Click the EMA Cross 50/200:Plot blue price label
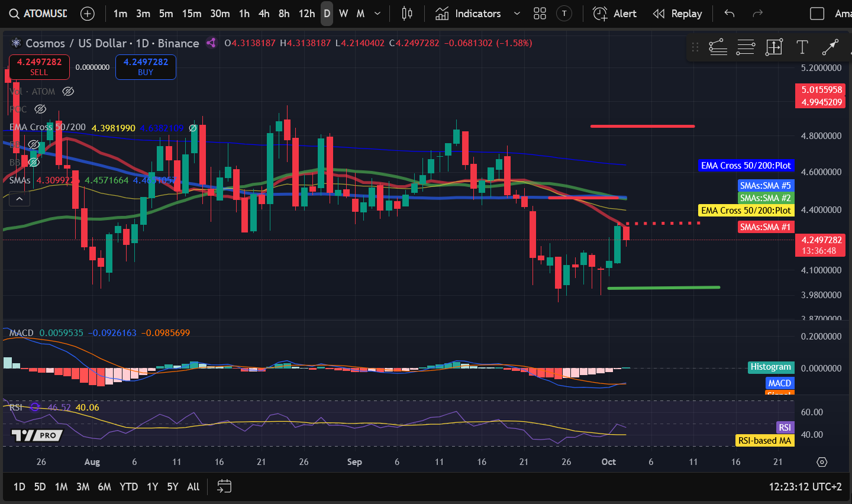 [746, 166]
